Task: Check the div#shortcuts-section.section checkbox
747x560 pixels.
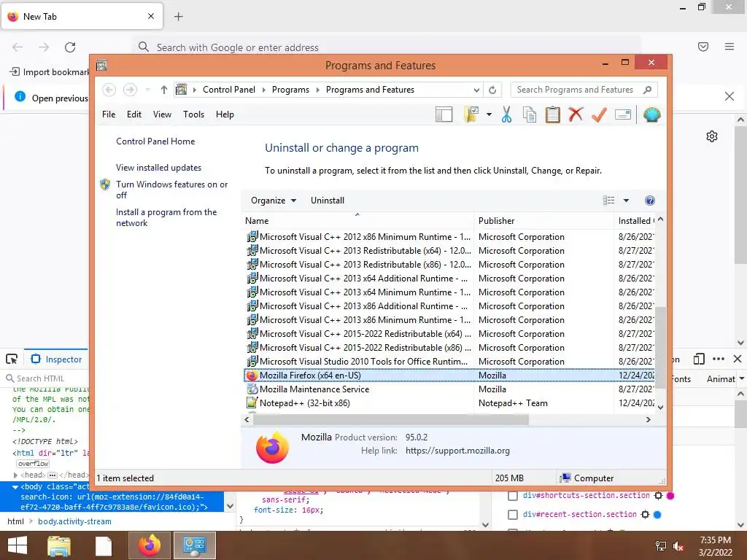Action: (513, 496)
